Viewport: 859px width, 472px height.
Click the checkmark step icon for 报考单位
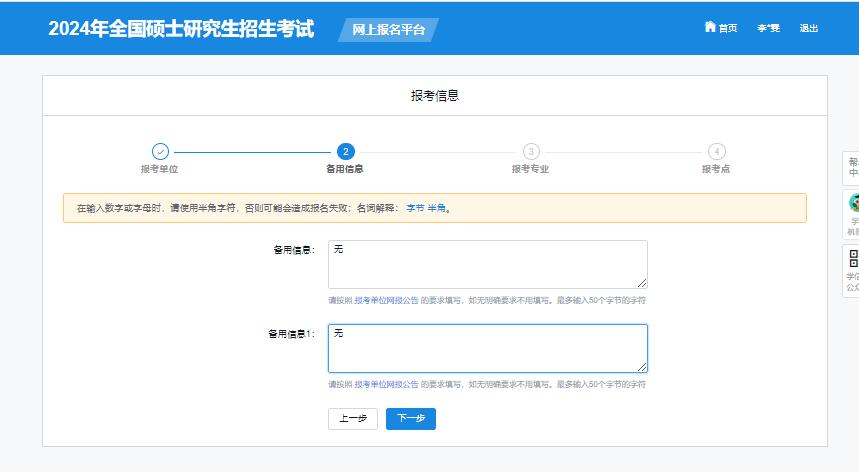(160, 152)
